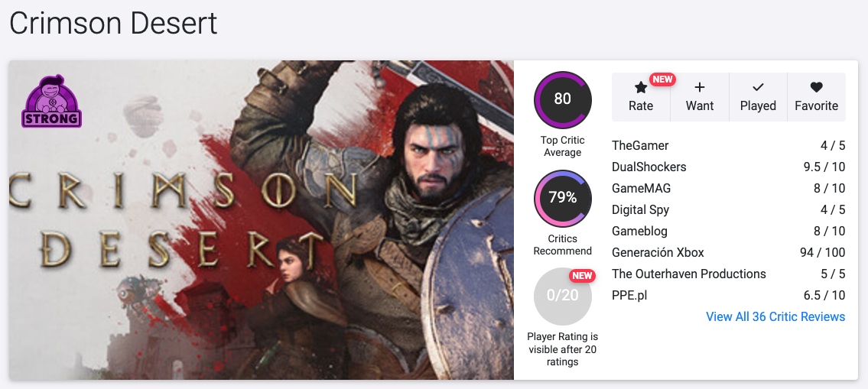This screenshot has width=868, height=389.
Task: Click the 0/20 Player Rating circle
Action: coord(563,296)
